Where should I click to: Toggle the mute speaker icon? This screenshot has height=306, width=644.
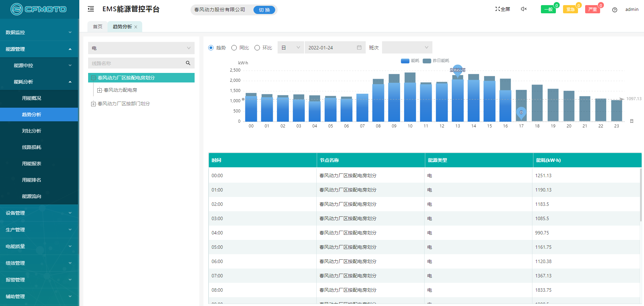(x=524, y=9)
